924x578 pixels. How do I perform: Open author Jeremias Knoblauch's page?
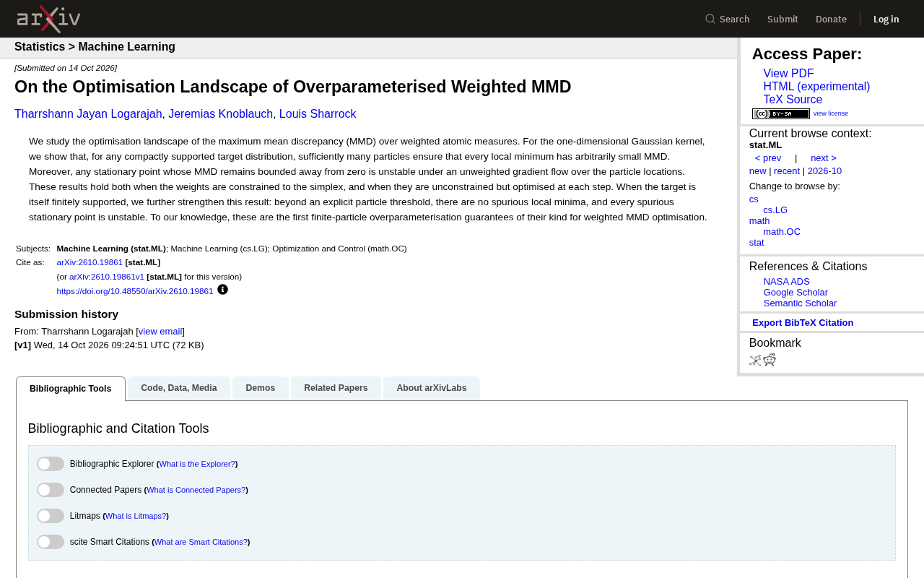pyautogui.click(x=221, y=114)
